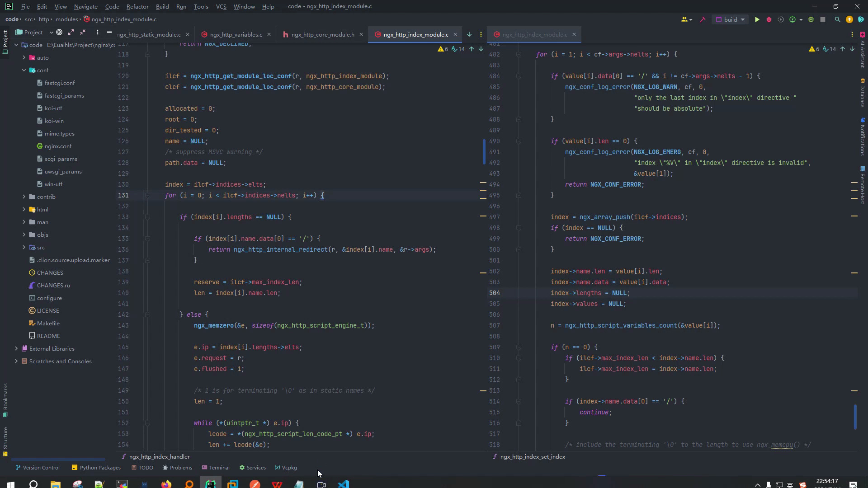Image resolution: width=868 pixels, height=488 pixels.
Task: Click the debug icon in top toolbar
Action: tap(769, 20)
